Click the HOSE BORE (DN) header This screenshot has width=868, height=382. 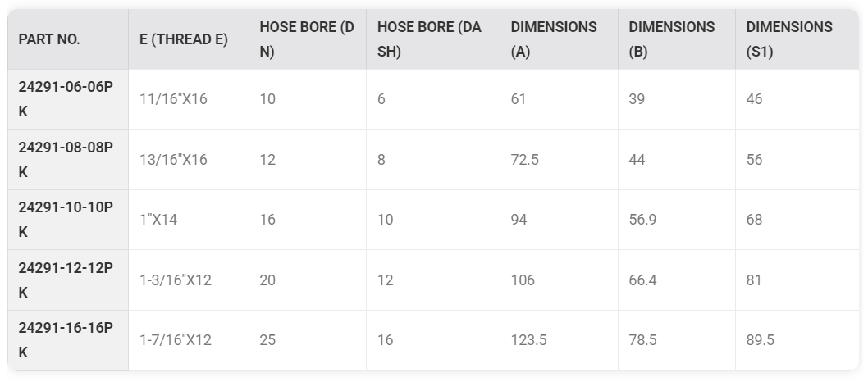[307, 39]
